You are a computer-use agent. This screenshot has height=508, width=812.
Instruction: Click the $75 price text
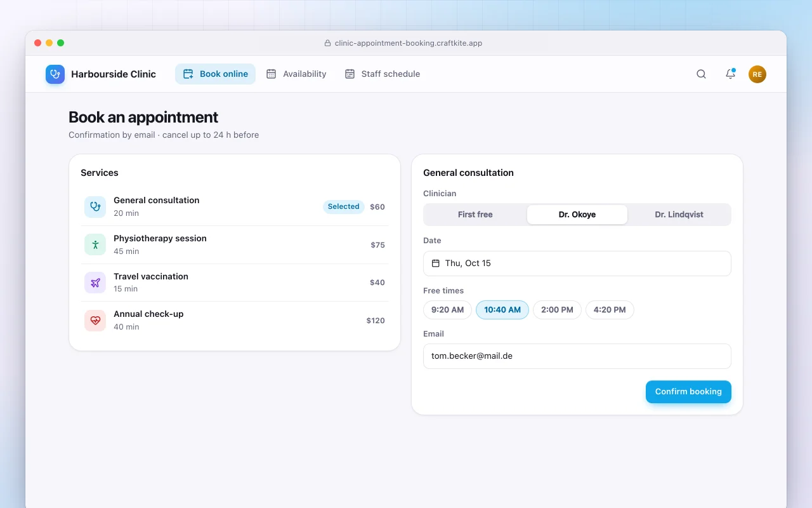(x=378, y=245)
